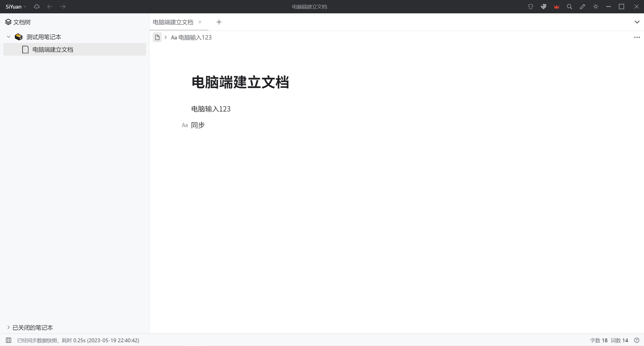Close the 电脑端建立文档 tab
The image size is (644, 346).
coord(200,22)
